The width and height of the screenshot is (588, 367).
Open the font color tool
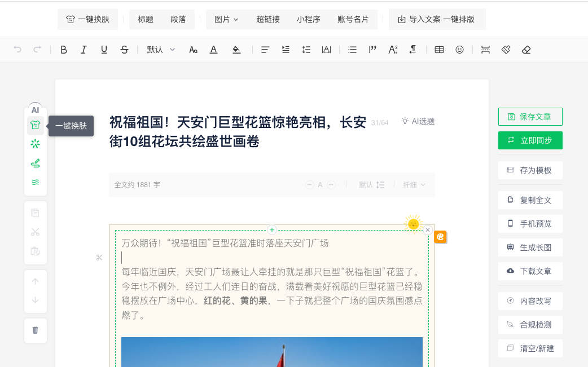point(213,50)
